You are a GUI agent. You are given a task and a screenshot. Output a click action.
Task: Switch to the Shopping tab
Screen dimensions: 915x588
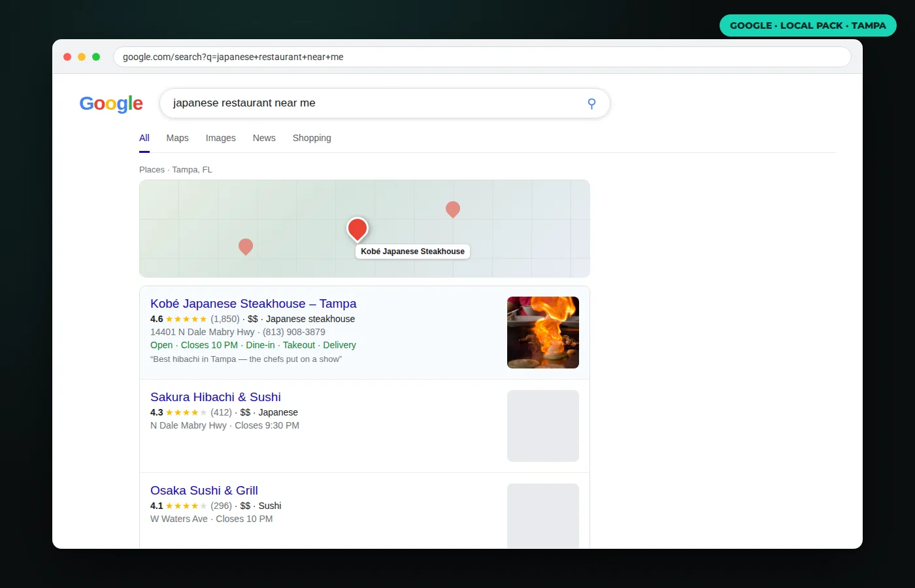point(312,138)
